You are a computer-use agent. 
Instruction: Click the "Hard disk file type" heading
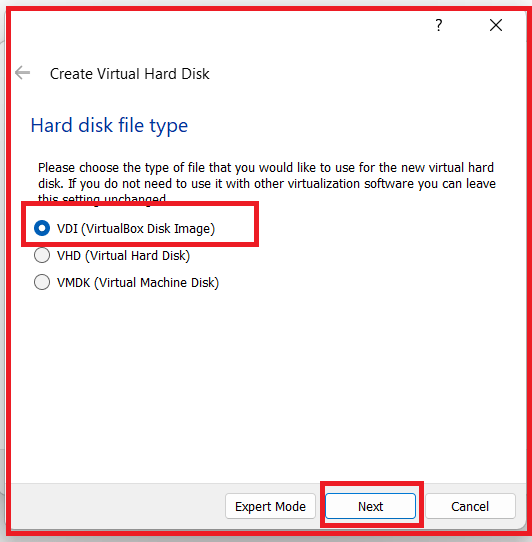pos(109,126)
